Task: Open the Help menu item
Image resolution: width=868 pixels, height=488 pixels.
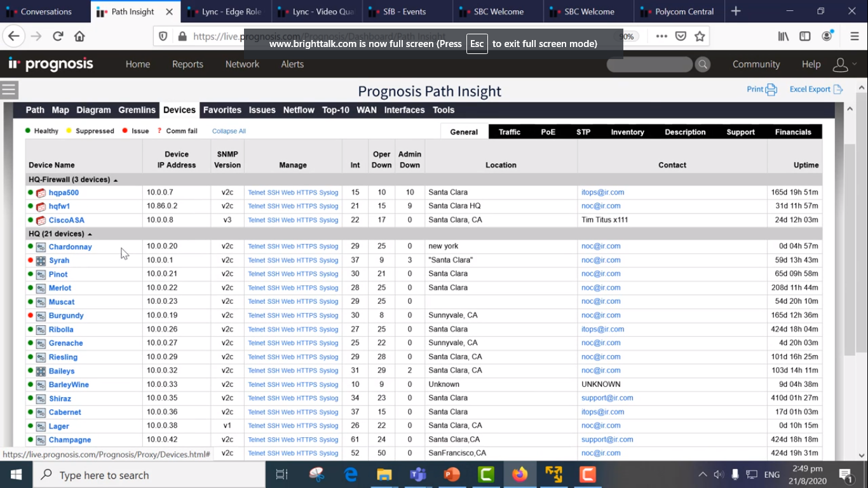Action: (x=811, y=64)
